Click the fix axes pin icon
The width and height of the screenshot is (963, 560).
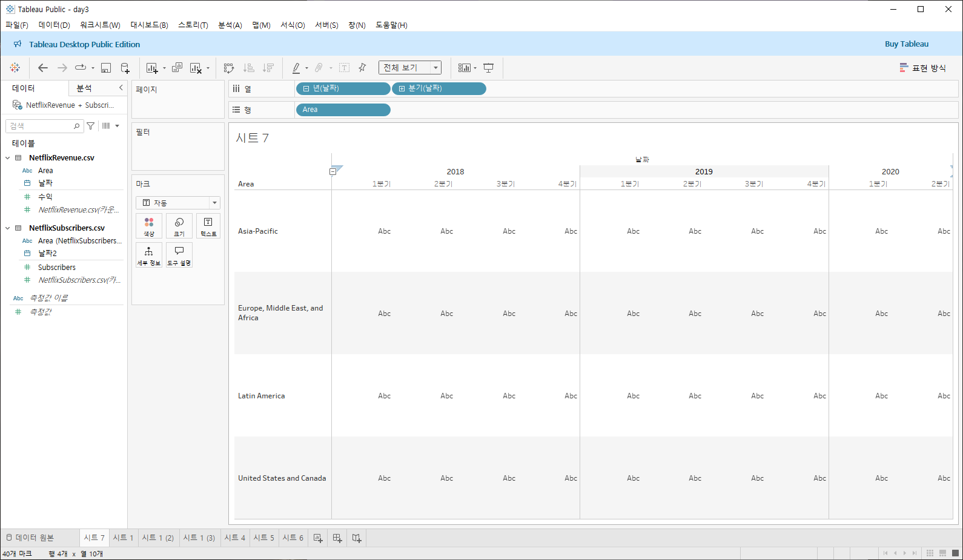(362, 68)
